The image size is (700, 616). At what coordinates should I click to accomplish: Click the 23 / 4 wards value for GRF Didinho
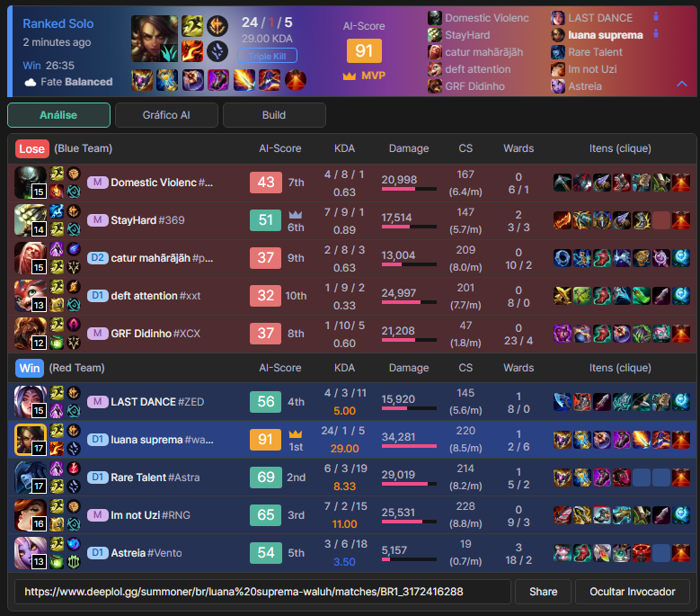click(x=518, y=341)
